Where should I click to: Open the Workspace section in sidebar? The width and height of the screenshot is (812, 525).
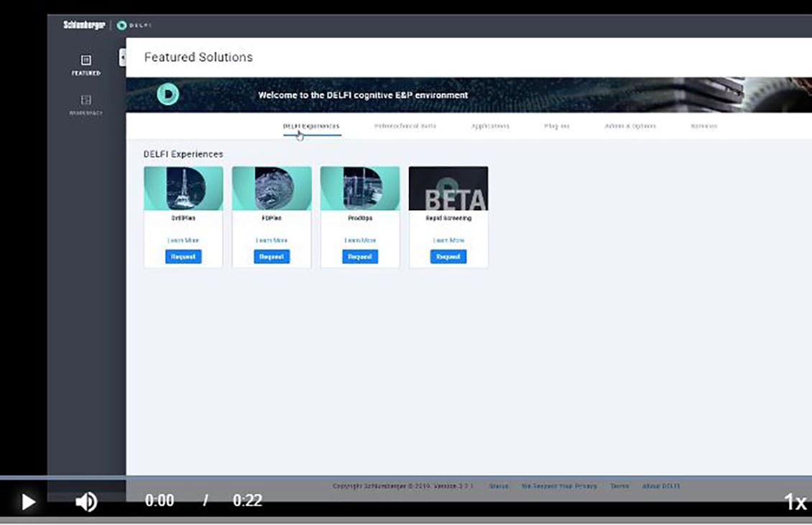[x=86, y=105]
